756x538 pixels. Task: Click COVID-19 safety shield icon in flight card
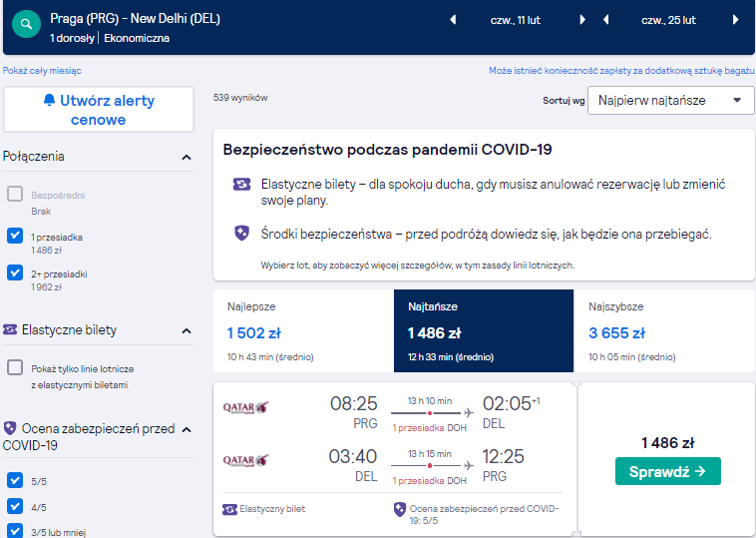[400, 509]
